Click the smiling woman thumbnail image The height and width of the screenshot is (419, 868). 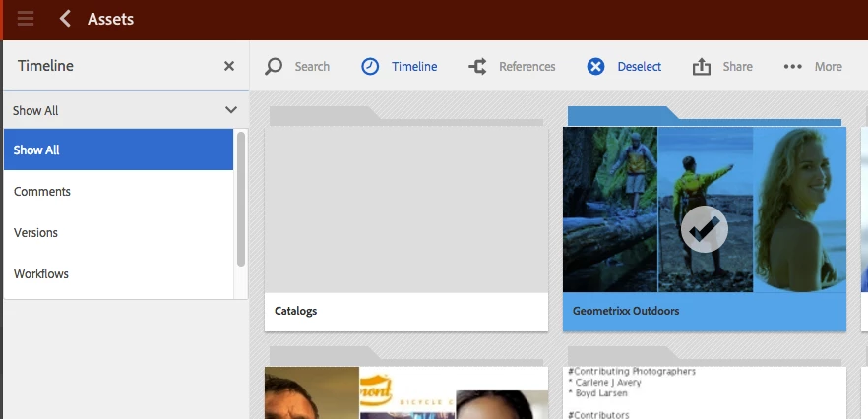point(799,209)
